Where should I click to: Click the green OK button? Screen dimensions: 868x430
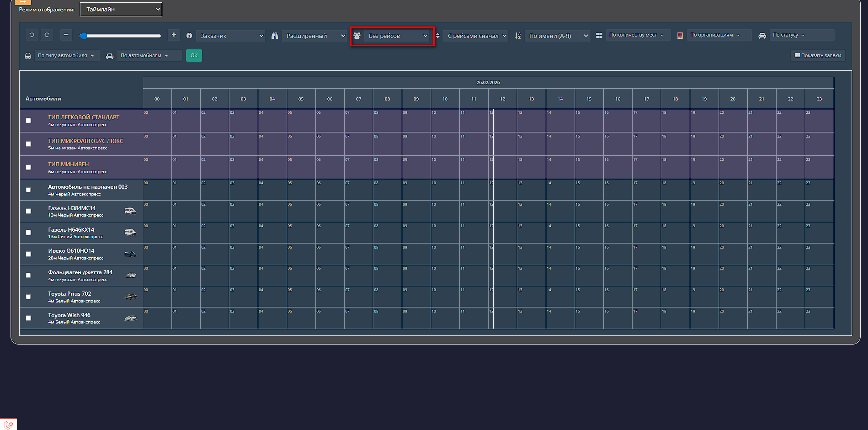point(194,56)
